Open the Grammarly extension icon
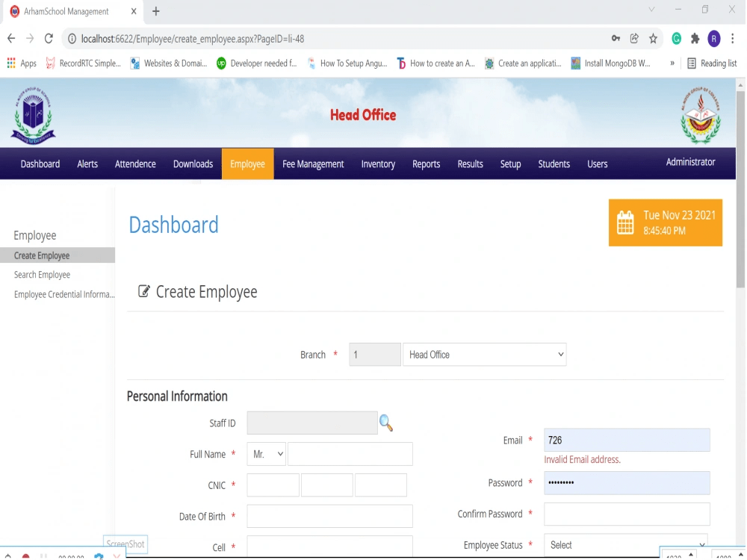747x560 pixels. [677, 39]
